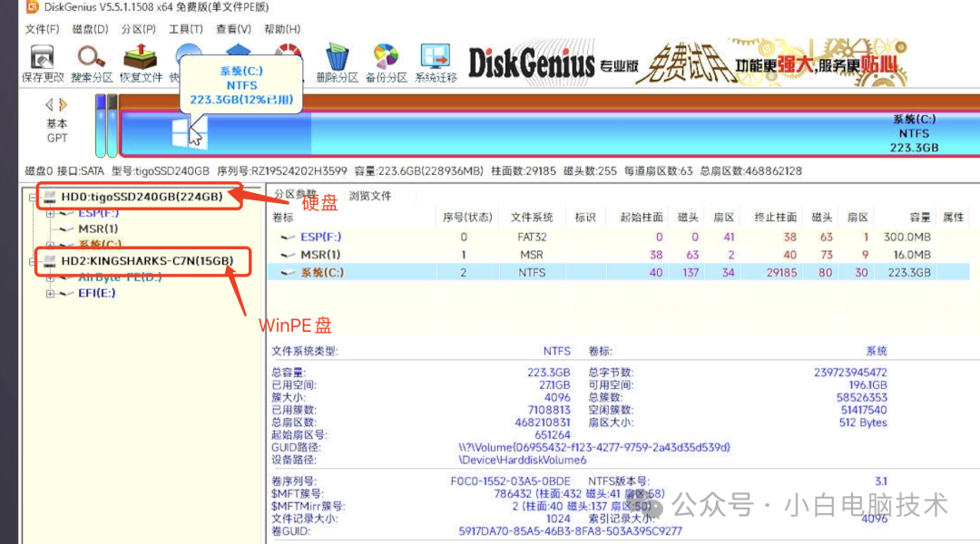This screenshot has height=544, width=980.
Task: Select the first small ESP bar in disk map
Action: [100, 125]
